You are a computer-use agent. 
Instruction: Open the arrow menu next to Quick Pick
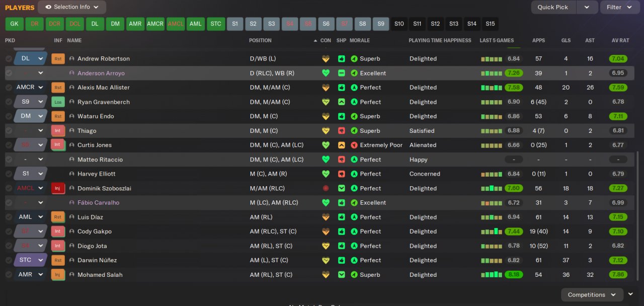pos(587,7)
